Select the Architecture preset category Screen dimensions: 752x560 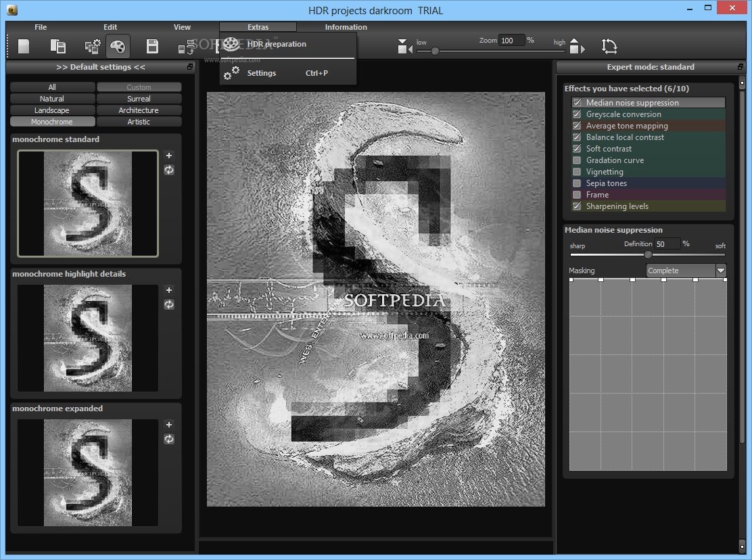[139, 110]
